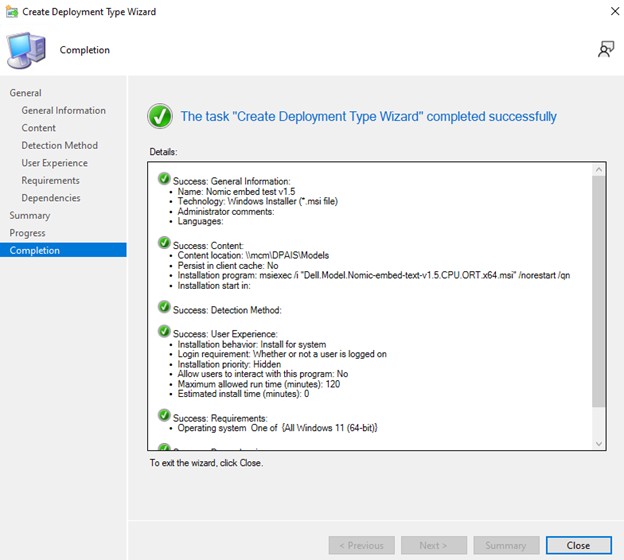The height and width of the screenshot is (560, 624).
Task: Select General Information step in sidebar
Action: click(64, 110)
